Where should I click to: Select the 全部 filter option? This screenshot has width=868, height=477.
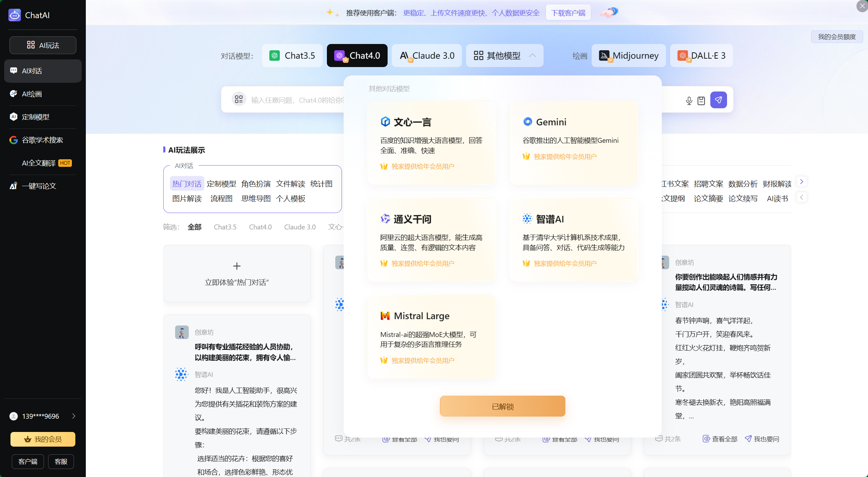point(194,227)
